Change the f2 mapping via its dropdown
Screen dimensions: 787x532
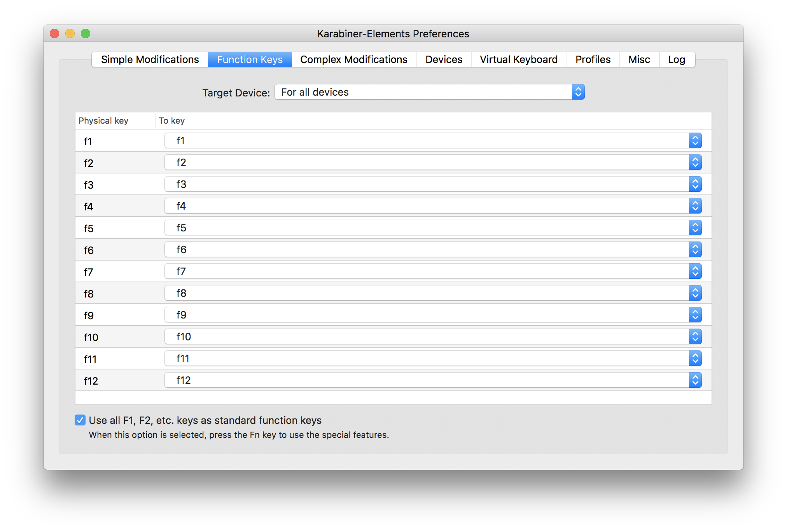[x=695, y=162]
